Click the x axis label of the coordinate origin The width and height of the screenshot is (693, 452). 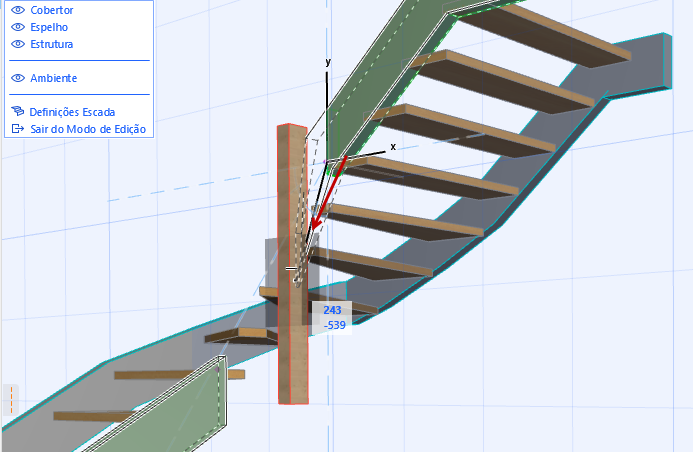(393, 147)
